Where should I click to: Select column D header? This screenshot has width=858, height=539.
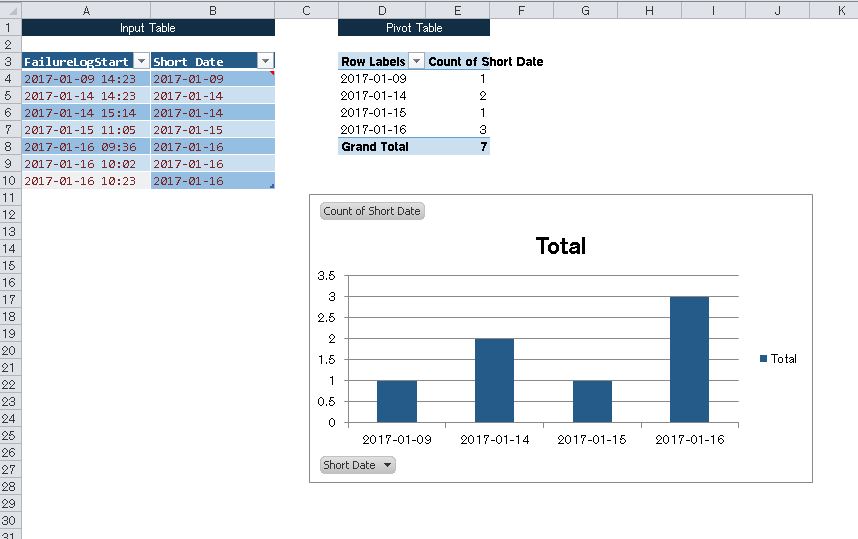382,10
